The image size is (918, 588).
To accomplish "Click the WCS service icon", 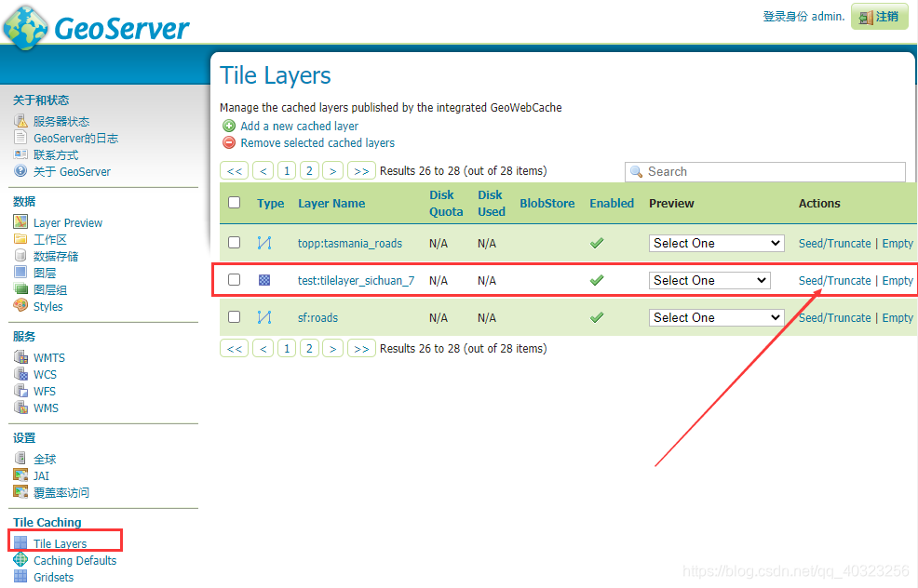I will 20,374.
